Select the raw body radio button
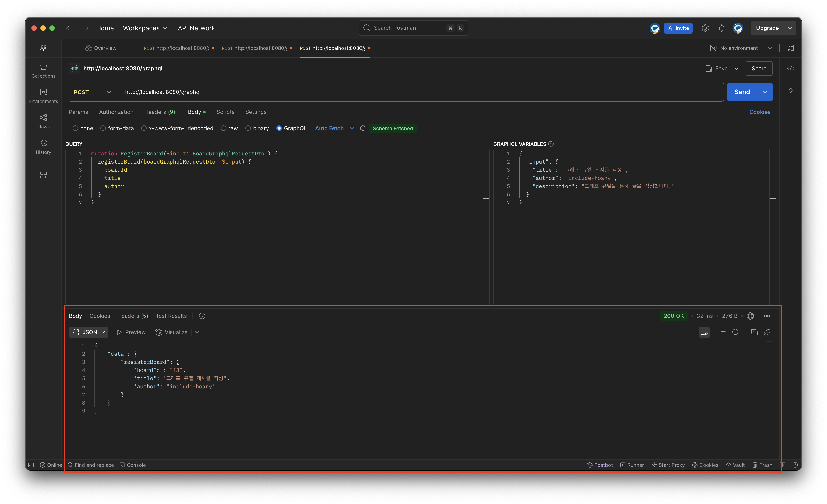827x504 pixels. pos(224,128)
